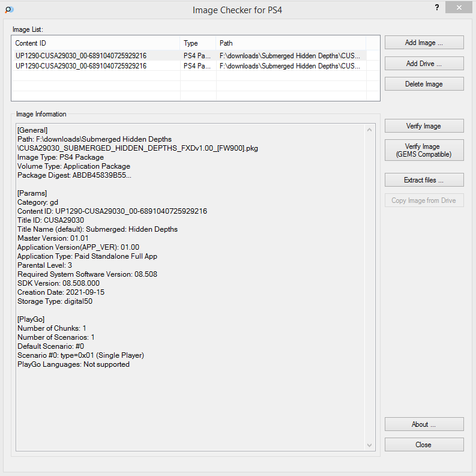Click the second row's PS4 Pa... type cell

(x=197, y=66)
